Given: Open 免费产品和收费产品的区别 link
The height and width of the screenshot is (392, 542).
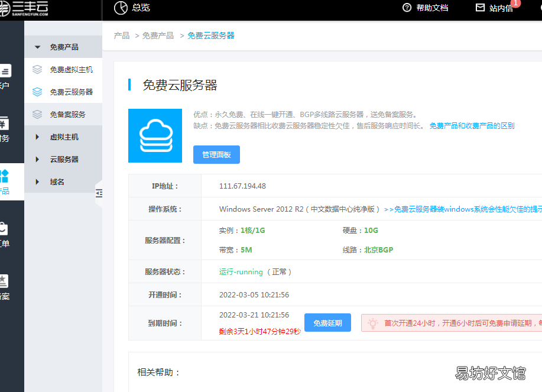Looking at the screenshot, I should [x=472, y=126].
